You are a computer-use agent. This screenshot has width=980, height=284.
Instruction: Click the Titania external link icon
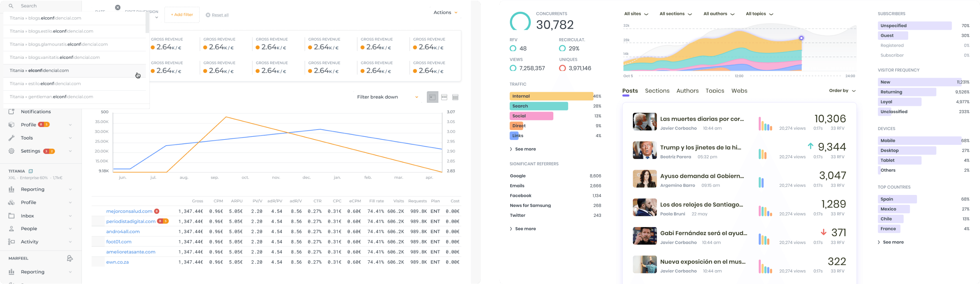[31, 171]
